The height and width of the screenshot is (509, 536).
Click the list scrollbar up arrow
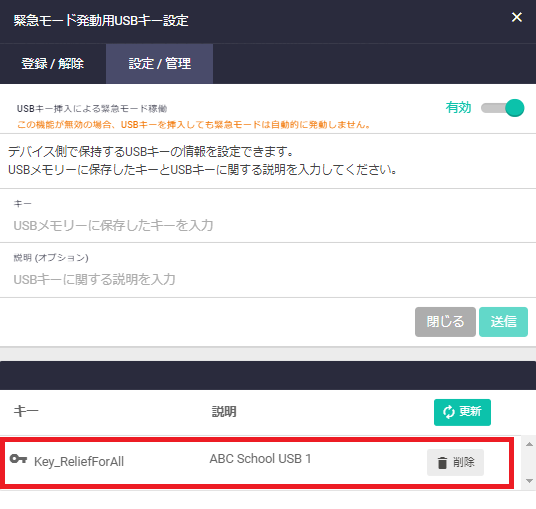click(529, 444)
